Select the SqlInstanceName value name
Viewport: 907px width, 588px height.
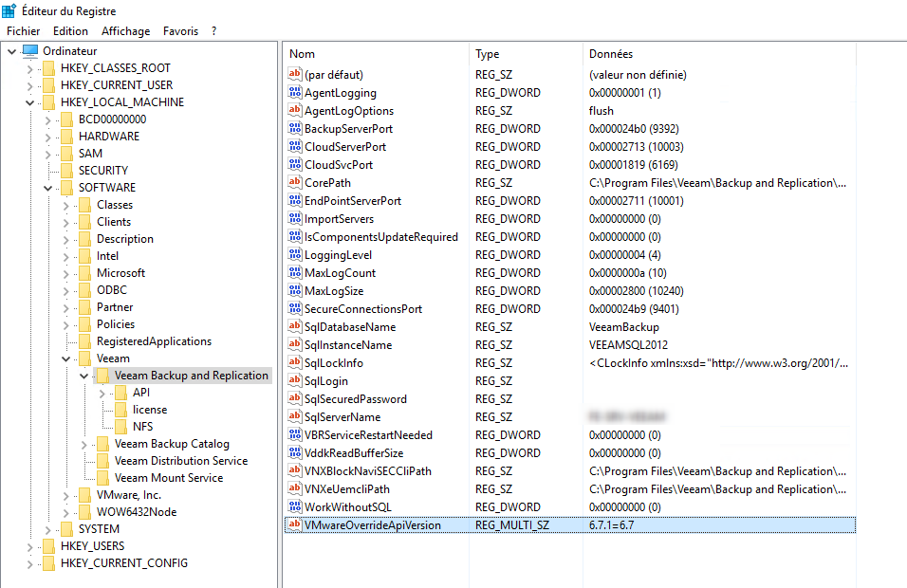[348, 345]
